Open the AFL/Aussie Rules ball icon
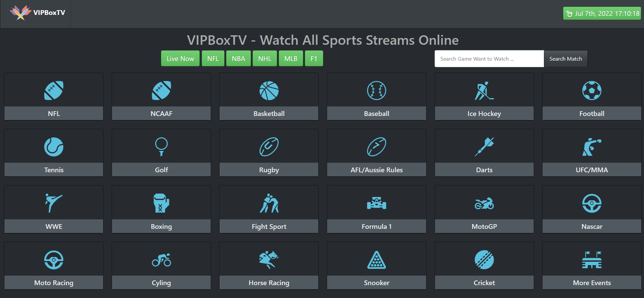 [376, 147]
